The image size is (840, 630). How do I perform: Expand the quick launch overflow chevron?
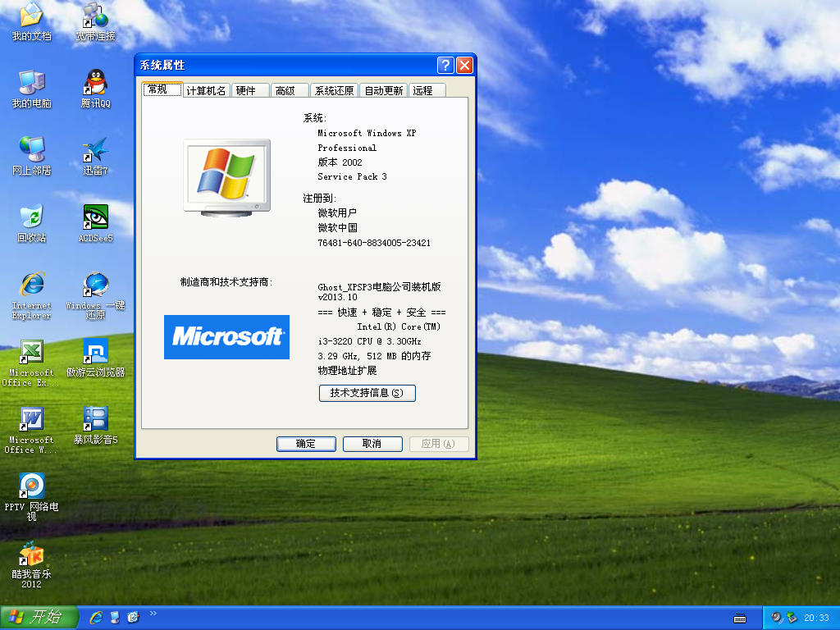(x=153, y=614)
